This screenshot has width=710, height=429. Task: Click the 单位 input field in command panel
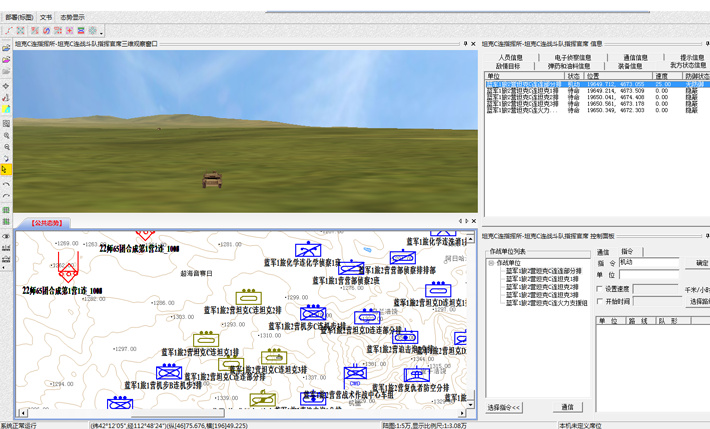[648, 274]
